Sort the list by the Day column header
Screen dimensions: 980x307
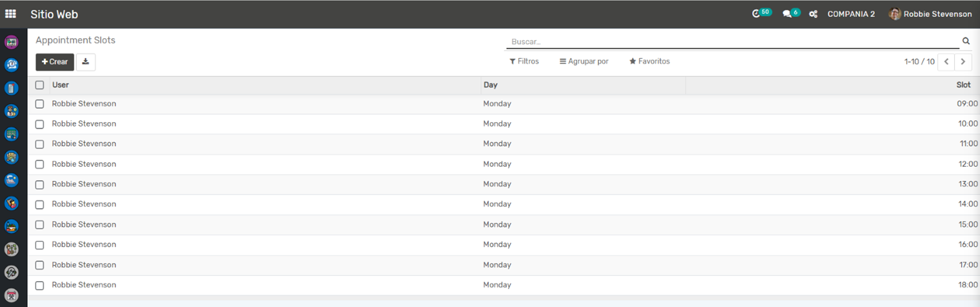click(x=491, y=85)
